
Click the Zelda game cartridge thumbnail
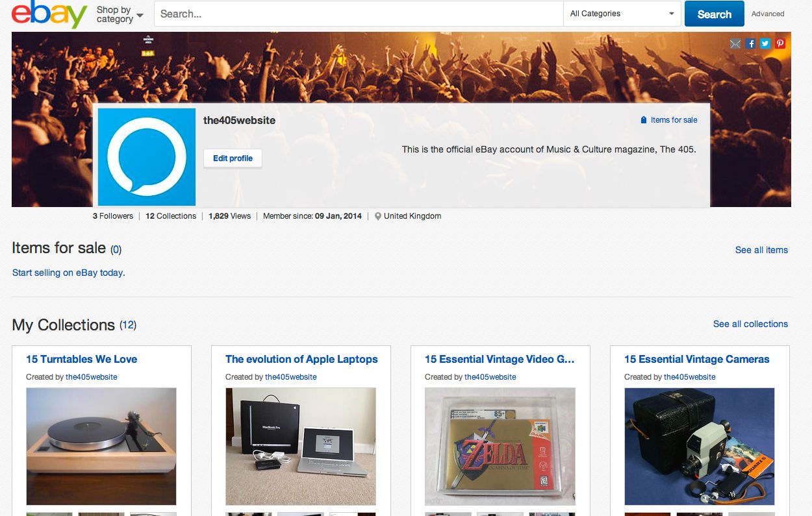pyautogui.click(x=500, y=447)
